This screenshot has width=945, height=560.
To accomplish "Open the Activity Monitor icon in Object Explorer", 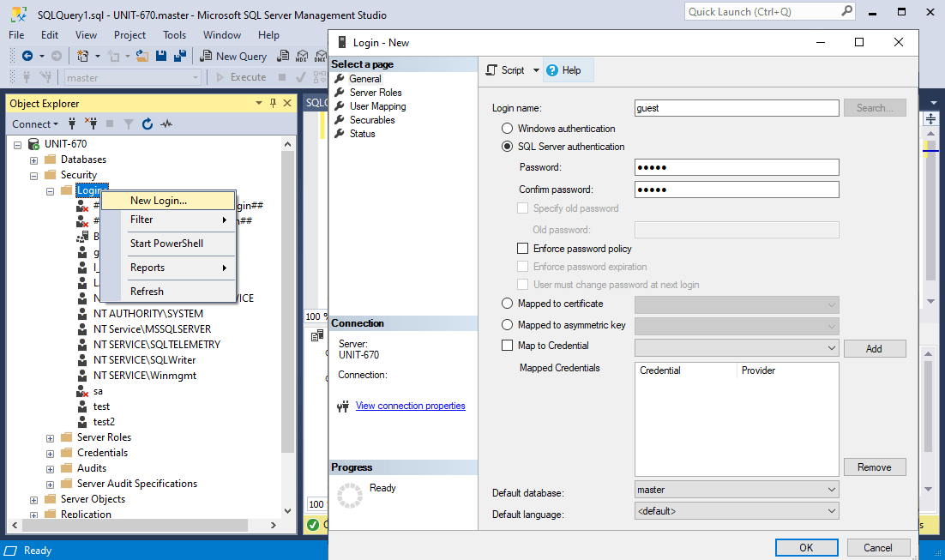I will point(166,124).
